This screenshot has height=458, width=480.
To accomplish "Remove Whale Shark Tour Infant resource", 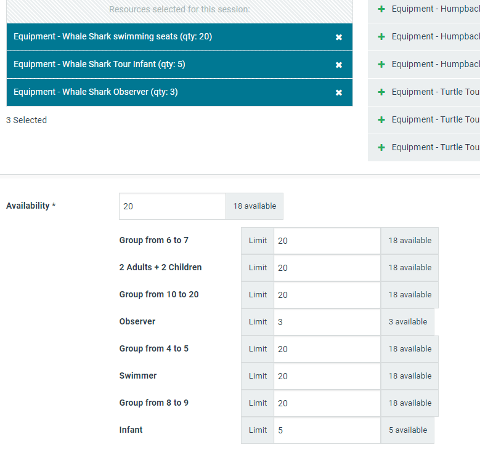I will 339,65.
